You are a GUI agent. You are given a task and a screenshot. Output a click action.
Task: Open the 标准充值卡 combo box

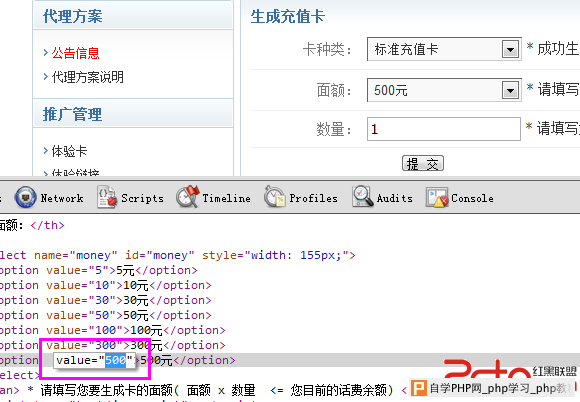tap(444, 49)
